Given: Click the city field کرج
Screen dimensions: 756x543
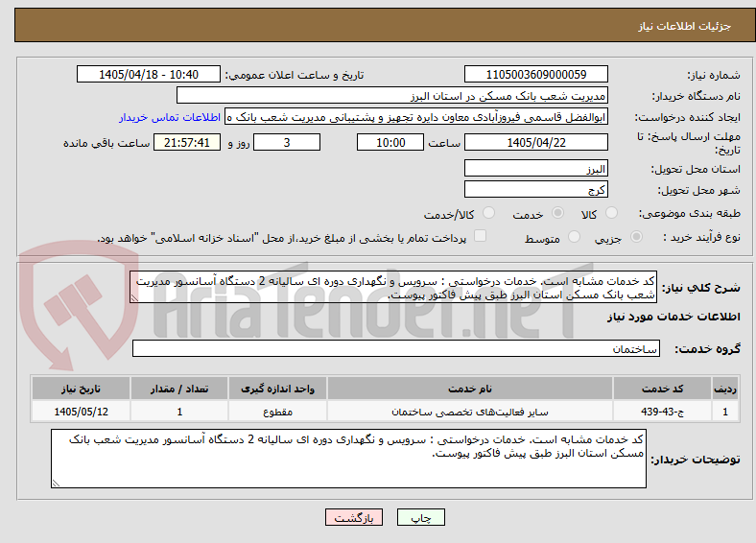Looking at the screenshot, I should tap(535, 189).
